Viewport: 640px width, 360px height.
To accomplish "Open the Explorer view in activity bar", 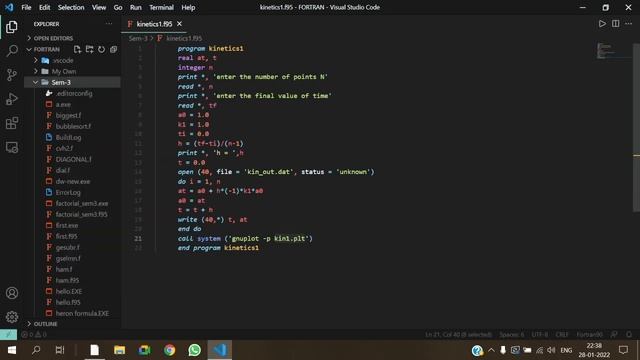I will [12, 27].
